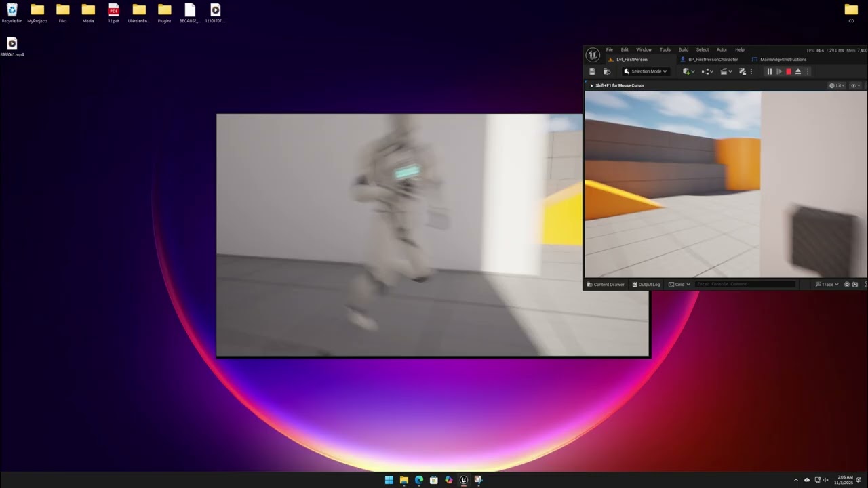Viewport: 868px width, 488px height.
Task: Pause the play-in-editor simulation
Action: coord(769,71)
